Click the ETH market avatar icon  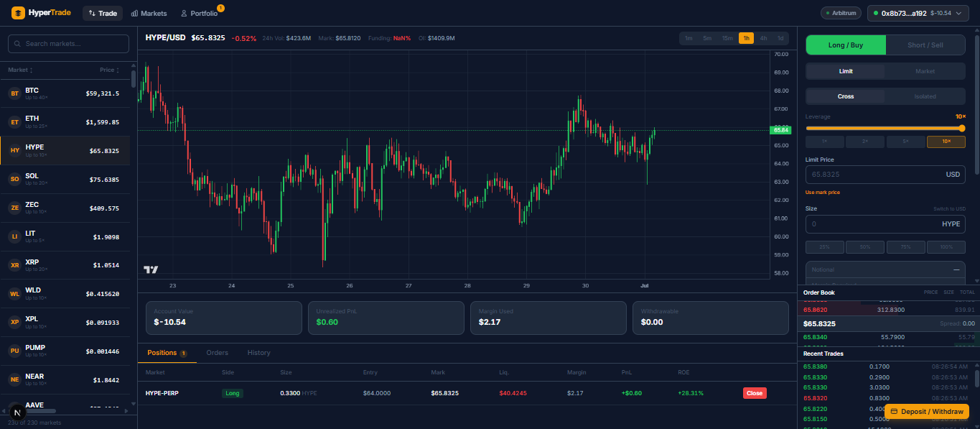pos(14,122)
